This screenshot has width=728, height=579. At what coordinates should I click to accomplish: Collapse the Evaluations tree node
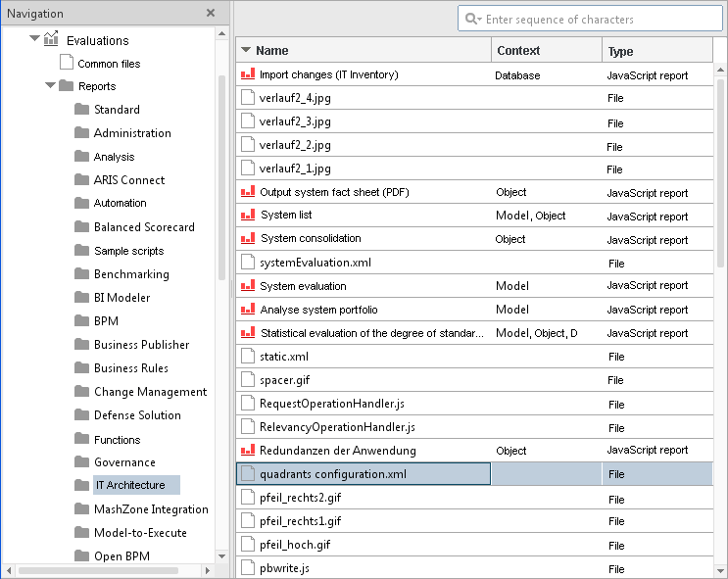click(x=34, y=38)
